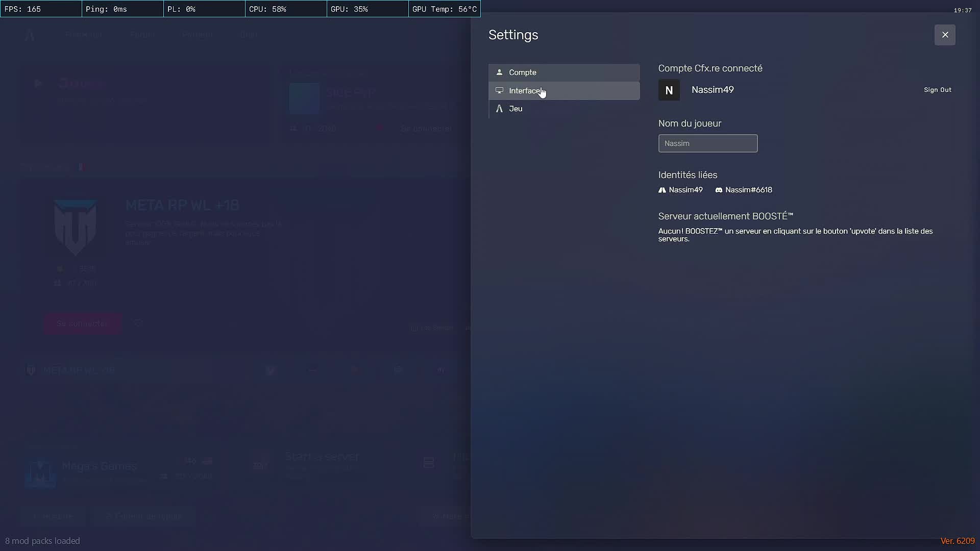This screenshot has width=980, height=551.
Task: Click the person icon beside Compte
Action: coord(499,72)
